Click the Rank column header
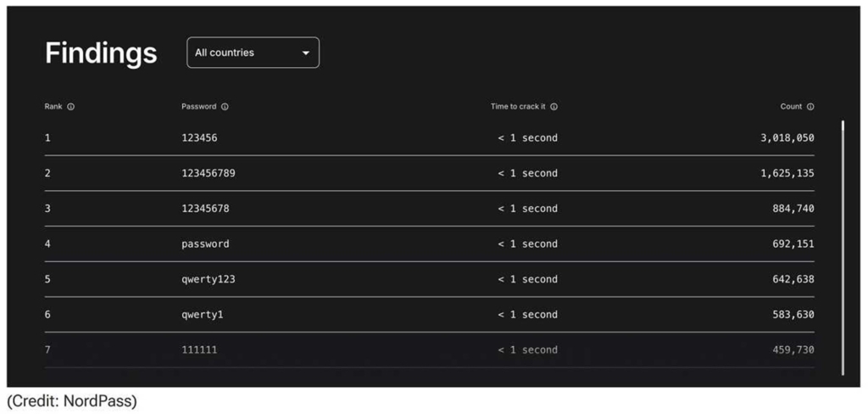 coord(53,106)
